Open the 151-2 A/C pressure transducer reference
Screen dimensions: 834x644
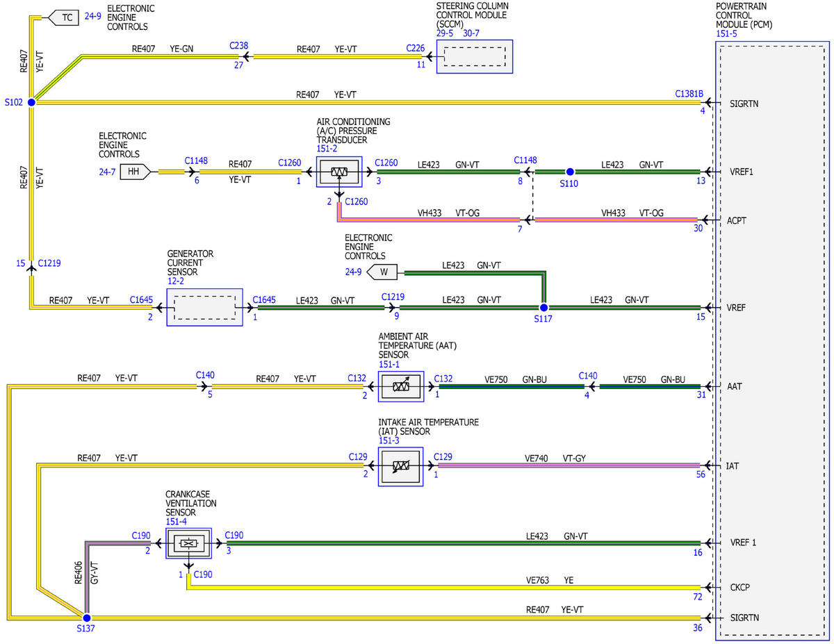[x=327, y=148]
